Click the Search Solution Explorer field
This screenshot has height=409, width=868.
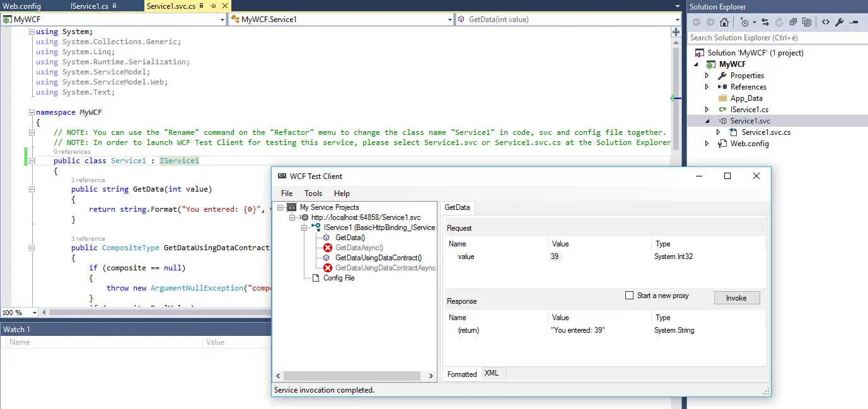coord(775,38)
